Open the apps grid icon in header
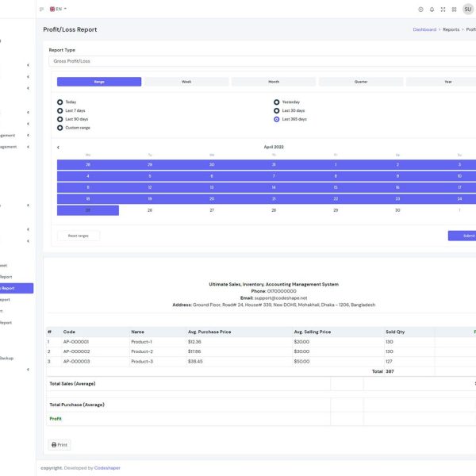Viewport: 476px width, 476px height. [x=454, y=10]
